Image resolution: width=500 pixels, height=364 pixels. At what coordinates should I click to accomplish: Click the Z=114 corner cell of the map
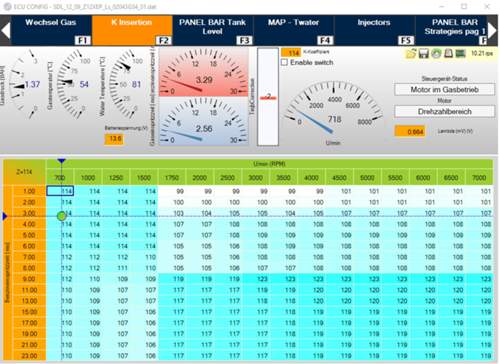click(x=24, y=172)
